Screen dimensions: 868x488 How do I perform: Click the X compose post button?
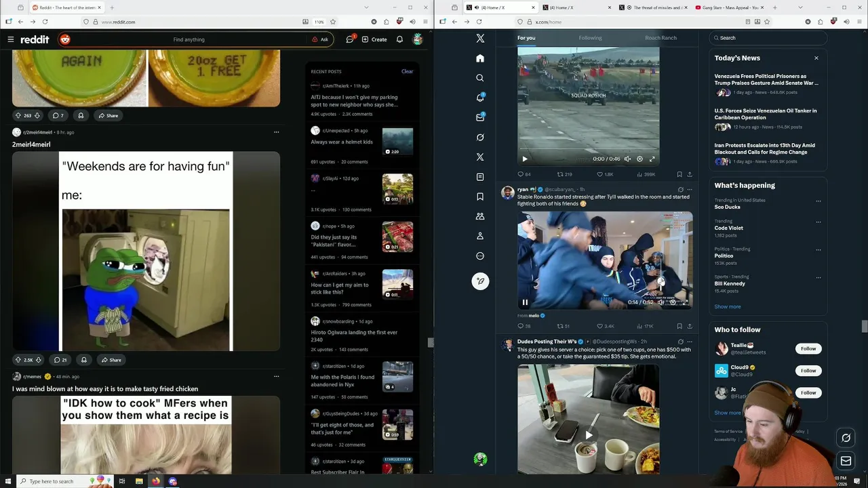pos(480,281)
